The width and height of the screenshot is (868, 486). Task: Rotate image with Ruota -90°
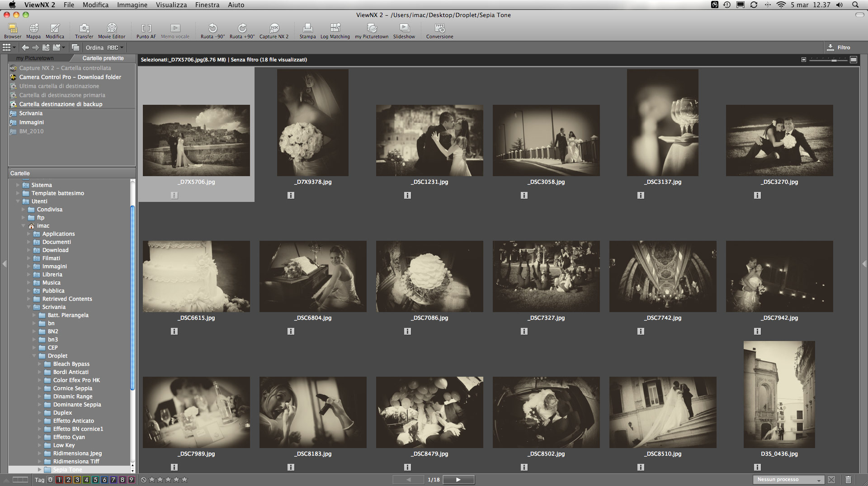[212, 31]
